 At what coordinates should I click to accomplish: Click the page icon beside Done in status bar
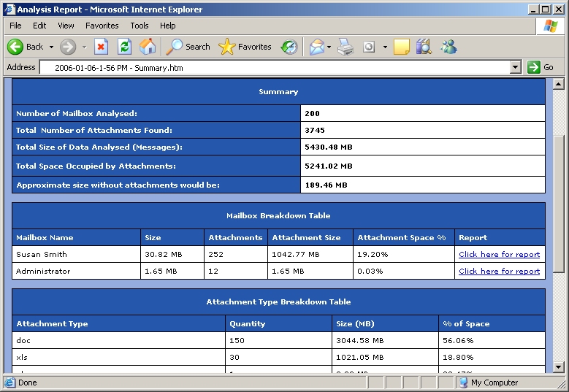pos(9,383)
